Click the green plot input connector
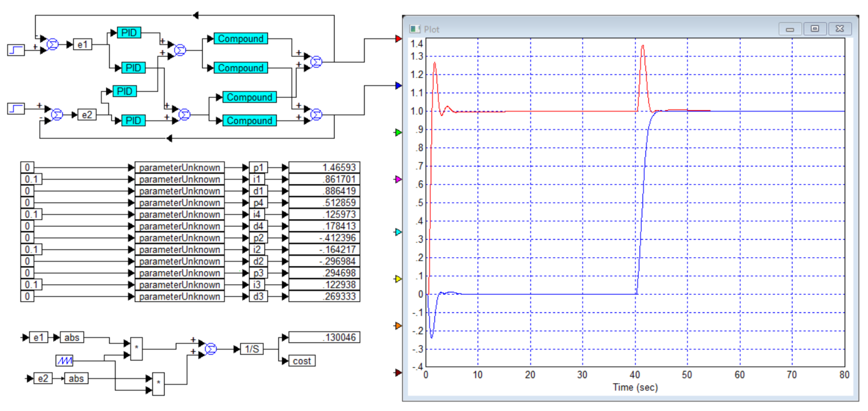The width and height of the screenshot is (868, 411). pyautogui.click(x=398, y=132)
